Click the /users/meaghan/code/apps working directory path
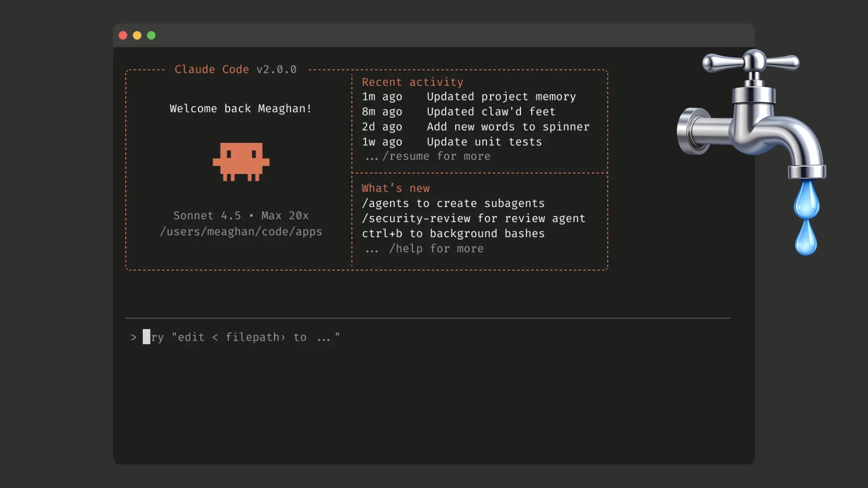868x488 pixels. click(241, 232)
